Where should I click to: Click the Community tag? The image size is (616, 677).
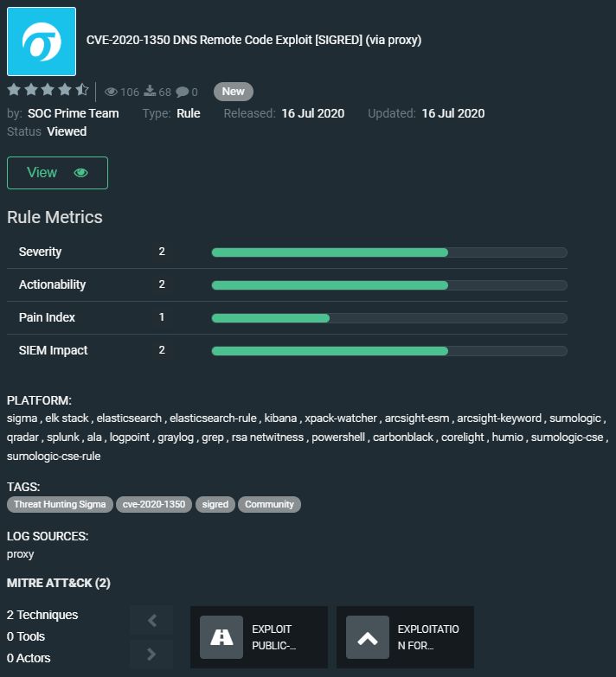pyautogui.click(x=269, y=504)
